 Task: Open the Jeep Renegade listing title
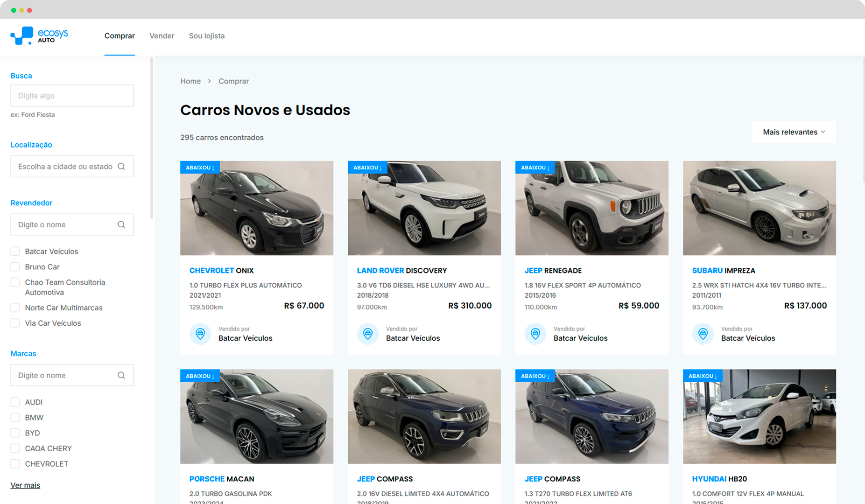(x=553, y=271)
